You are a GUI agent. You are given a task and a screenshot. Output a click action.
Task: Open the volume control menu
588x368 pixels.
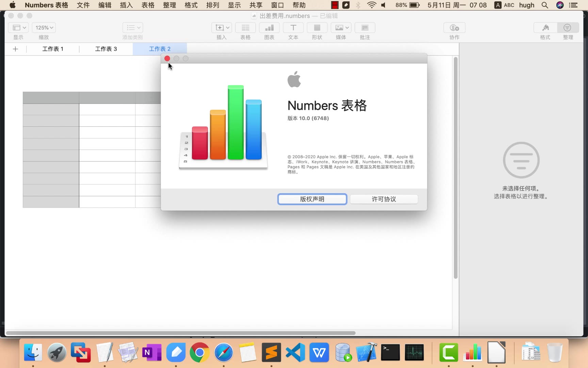click(383, 5)
